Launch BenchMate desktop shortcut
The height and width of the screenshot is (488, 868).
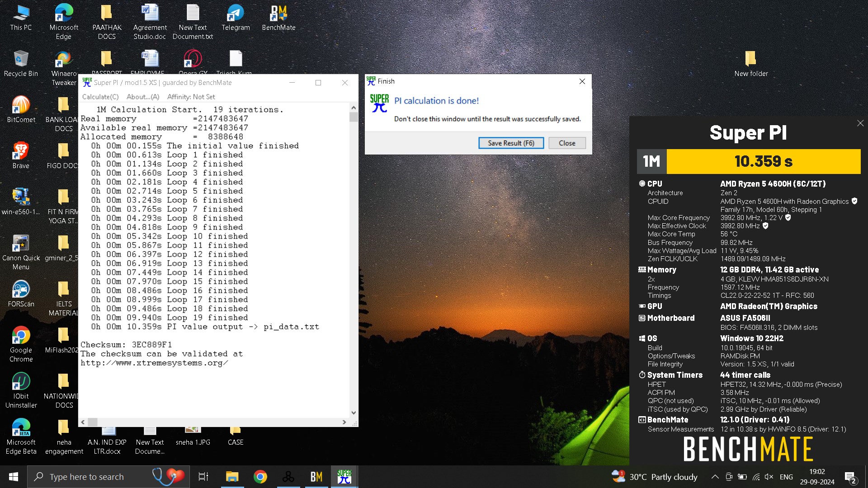[278, 18]
